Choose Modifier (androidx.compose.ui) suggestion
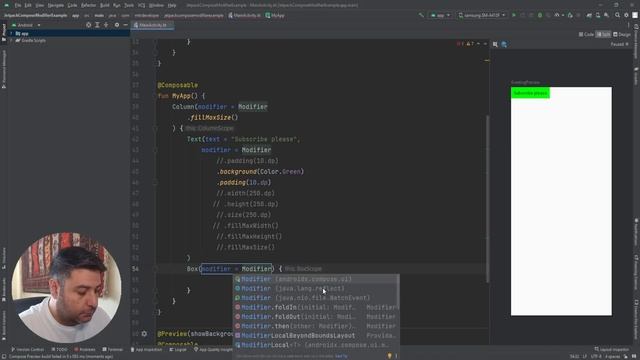Image resolution: width=640 pixels, height=360 pixels. [x=316, y=279]
